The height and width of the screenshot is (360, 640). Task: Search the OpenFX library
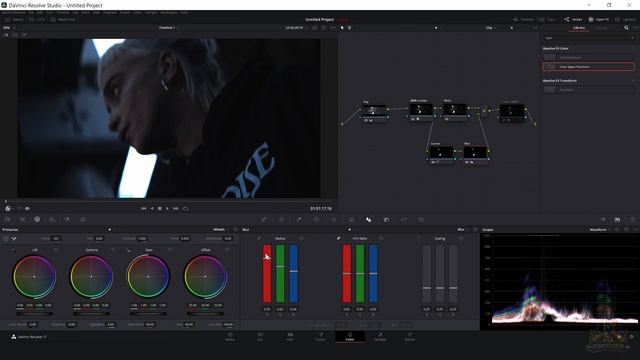click(x=626, y=28)
